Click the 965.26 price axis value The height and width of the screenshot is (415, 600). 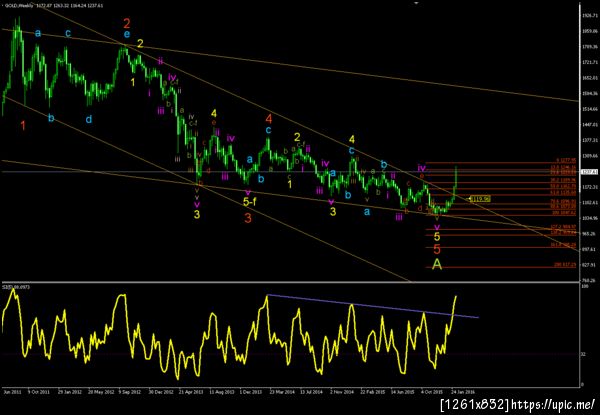click(589, 234)
